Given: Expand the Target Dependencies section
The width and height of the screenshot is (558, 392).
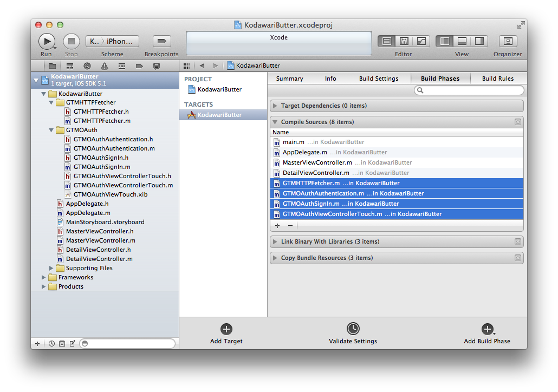Looking at the screenshot, I should tap(275, 106).
